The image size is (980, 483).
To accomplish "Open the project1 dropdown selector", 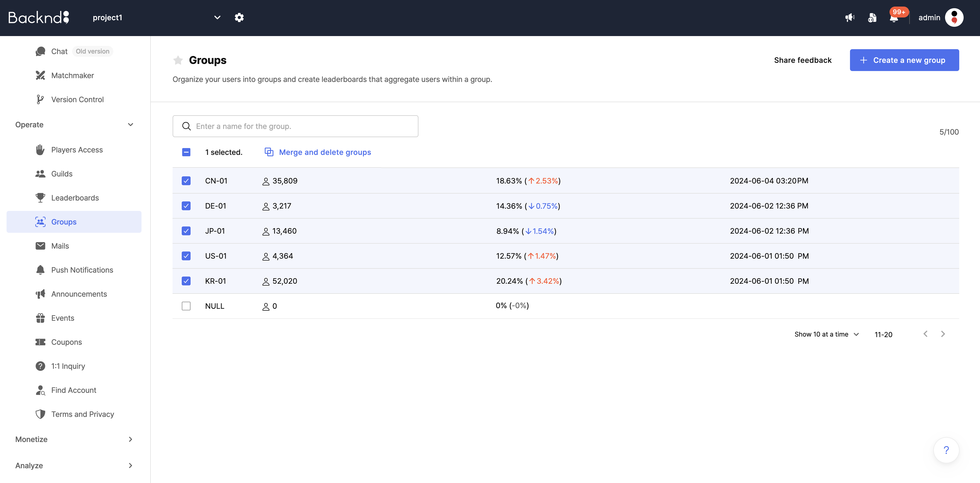I will click(217, 17).
